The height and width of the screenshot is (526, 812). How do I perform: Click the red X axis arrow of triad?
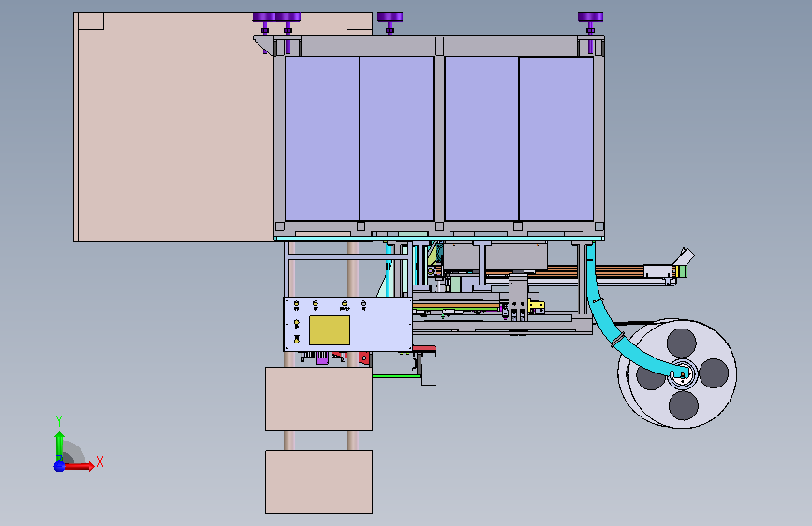coord(79,466)
